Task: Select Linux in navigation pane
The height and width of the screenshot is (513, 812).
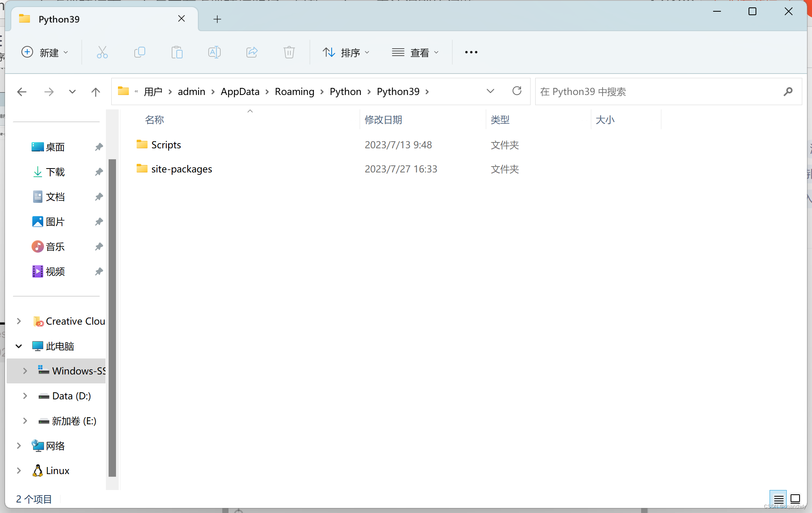Action: 58,471
